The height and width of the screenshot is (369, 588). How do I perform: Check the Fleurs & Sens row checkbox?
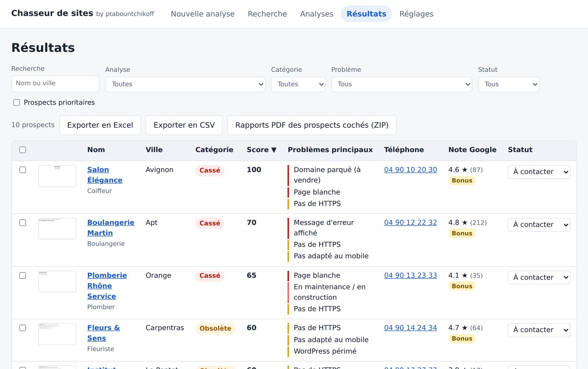click(23, 328)
